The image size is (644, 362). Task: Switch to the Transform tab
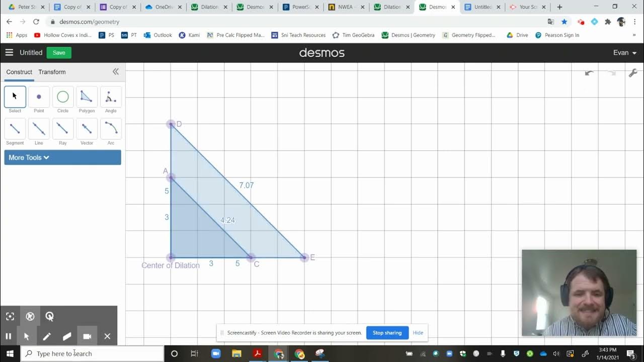[52, 72]
